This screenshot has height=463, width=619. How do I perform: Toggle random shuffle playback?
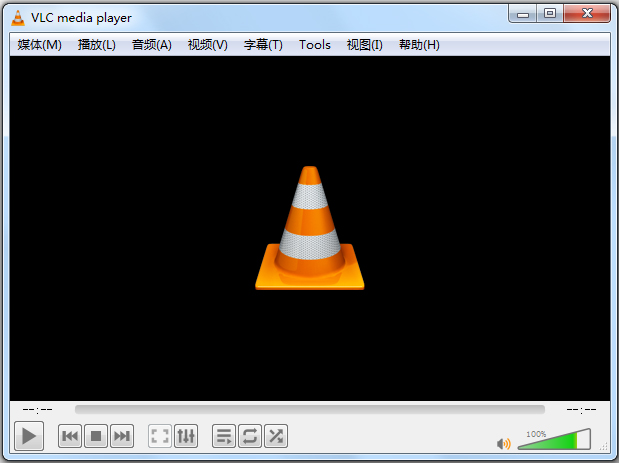click(x=276, y=436)
